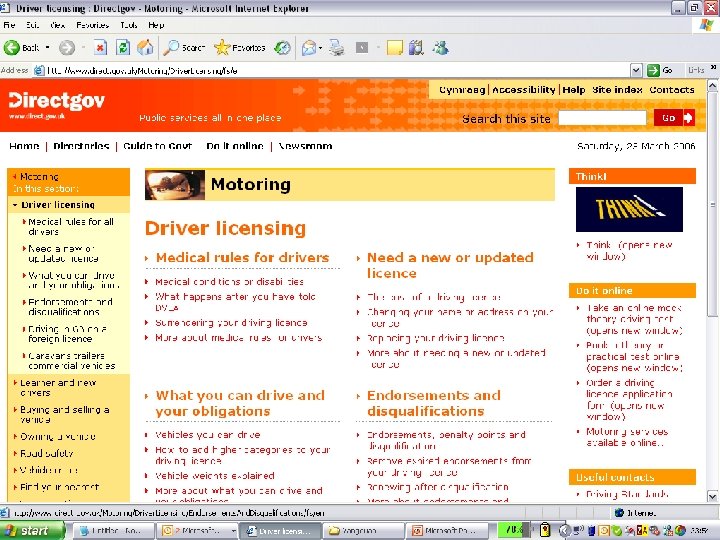Image resolution: width=720 pixels, height=540 pixels.
Task: Open the Tools menu
Action: click(x=129, y=25)
